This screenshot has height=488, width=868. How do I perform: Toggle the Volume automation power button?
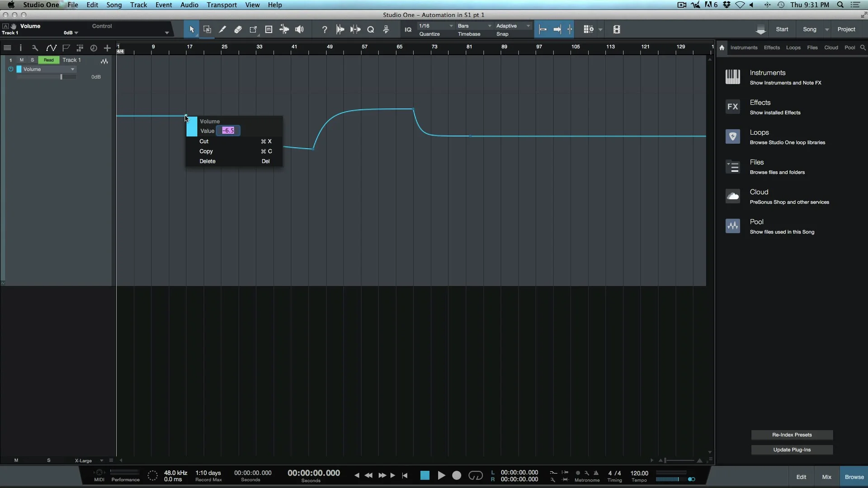pyautogui.click(x=11, y=69)
